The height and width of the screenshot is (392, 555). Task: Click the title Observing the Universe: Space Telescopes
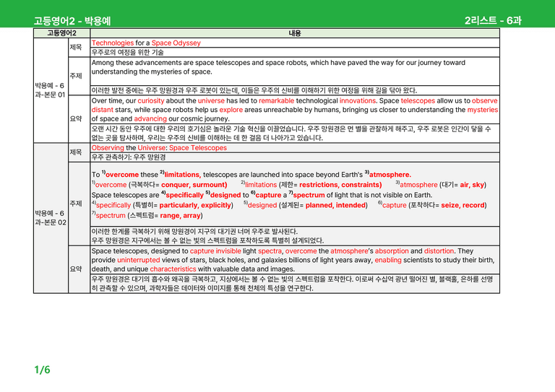click(x=159, y=148)
